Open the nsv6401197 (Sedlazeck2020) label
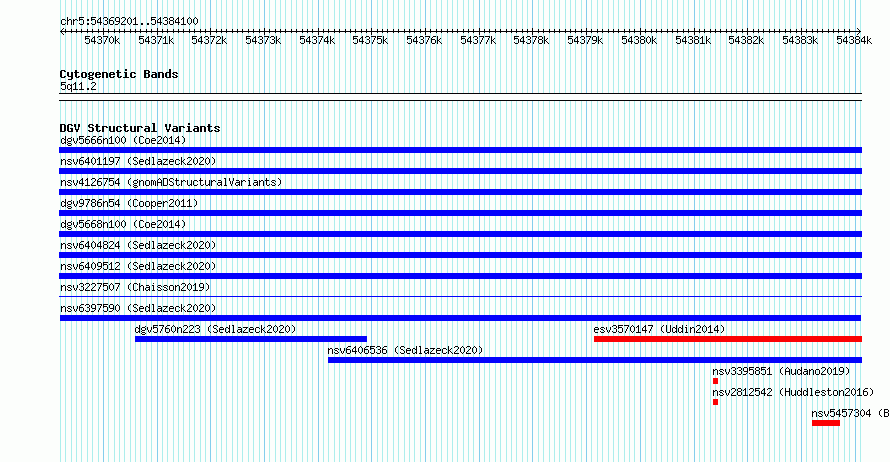Image resolution: width=890 pixels, height=462 pixels. point(138,161)
